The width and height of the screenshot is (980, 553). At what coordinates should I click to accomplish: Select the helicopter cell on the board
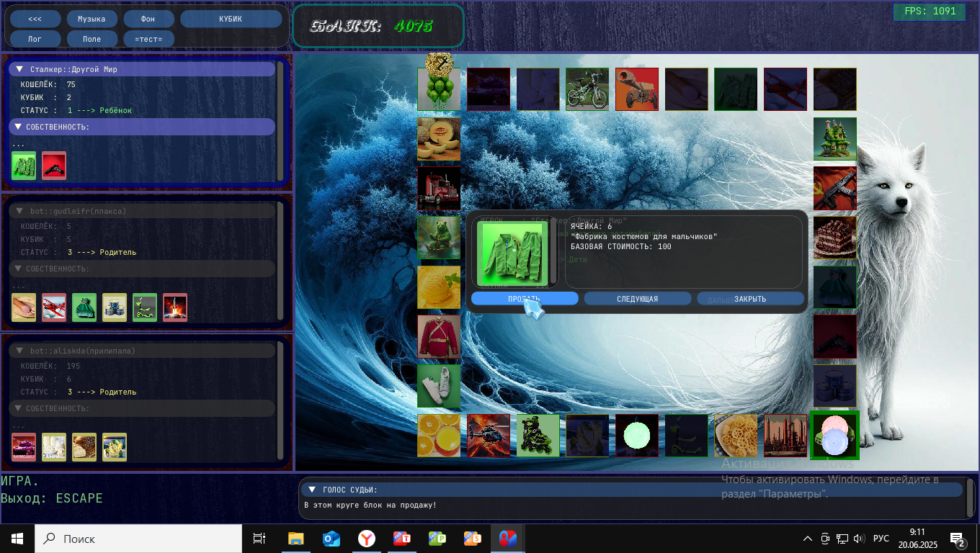click(488, 436)
